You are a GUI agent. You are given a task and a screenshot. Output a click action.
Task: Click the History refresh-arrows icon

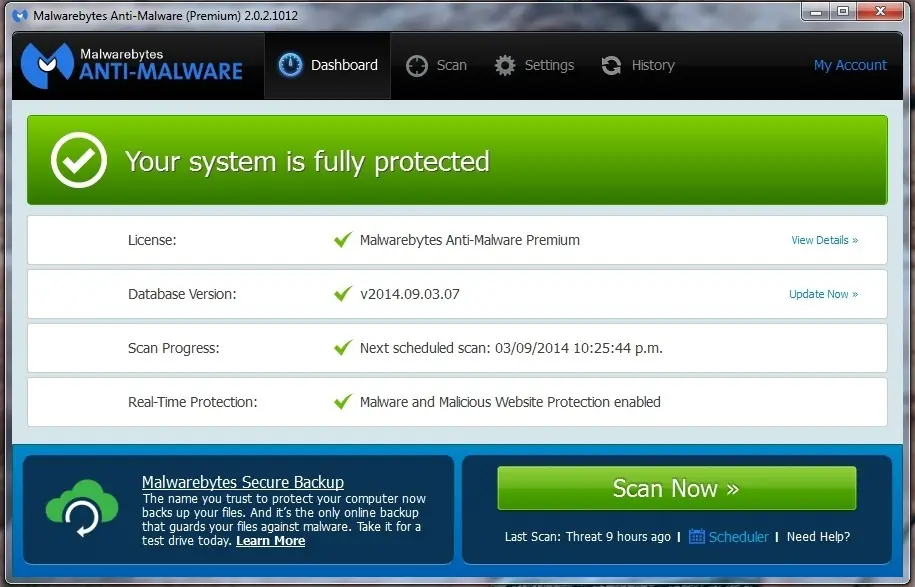(x=611, y=65)
